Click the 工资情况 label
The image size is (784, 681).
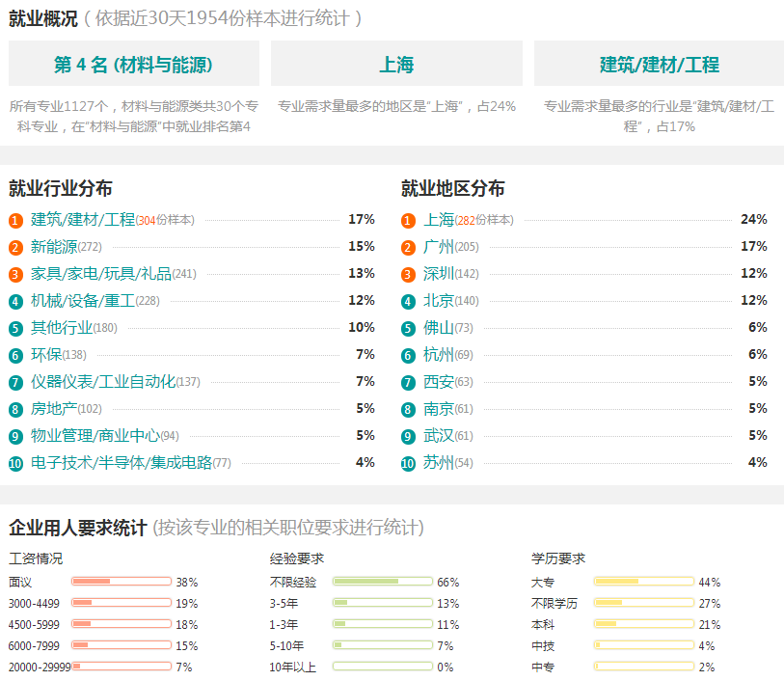pos(36,558)
